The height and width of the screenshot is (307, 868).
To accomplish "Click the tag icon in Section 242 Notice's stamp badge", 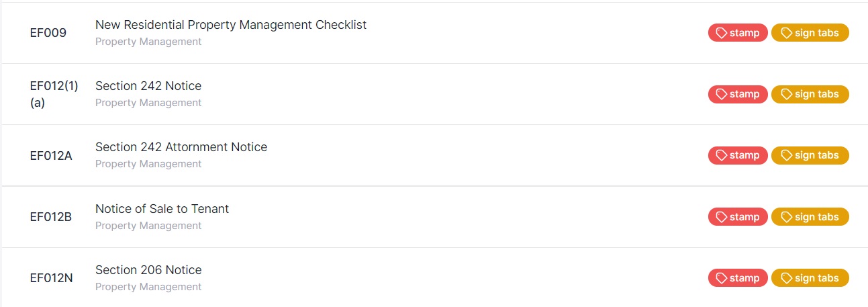I will click(x=722, y=94).
